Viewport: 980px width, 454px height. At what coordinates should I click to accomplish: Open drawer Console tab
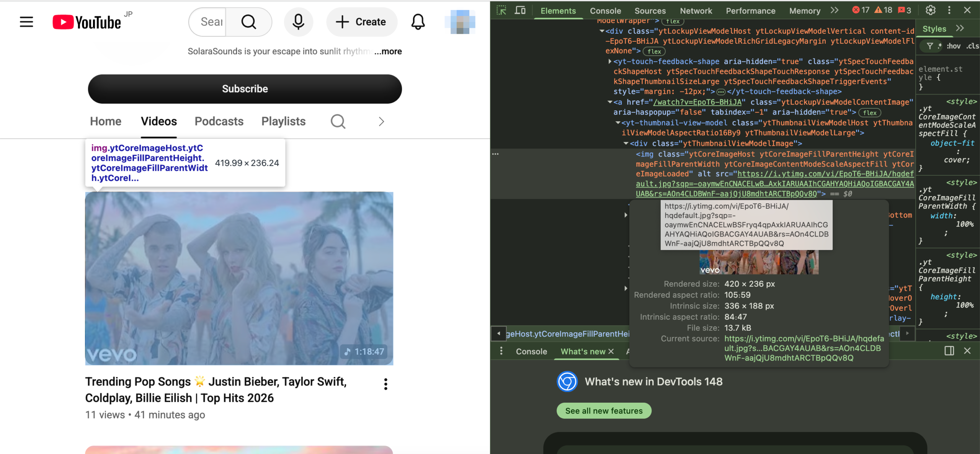click(531, 351)
